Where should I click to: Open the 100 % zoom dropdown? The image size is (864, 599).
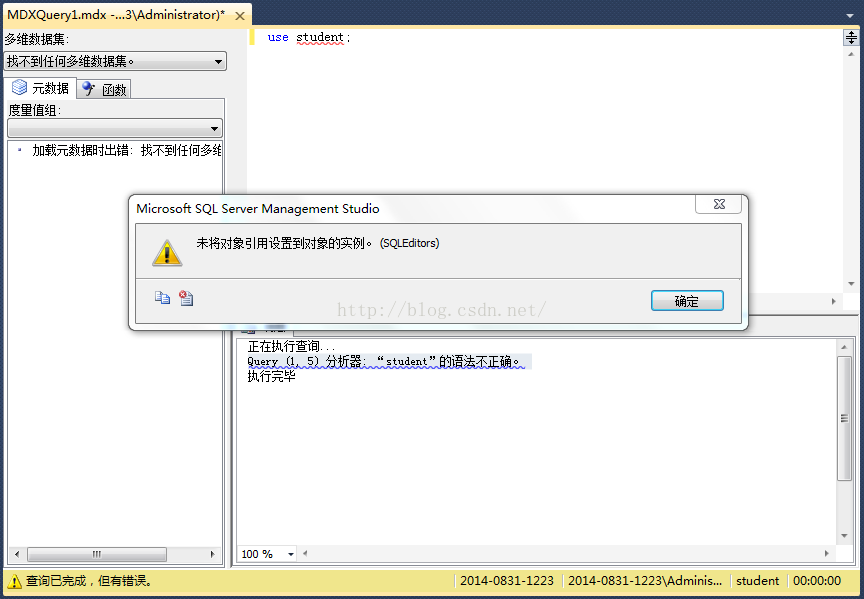point(290,554)
